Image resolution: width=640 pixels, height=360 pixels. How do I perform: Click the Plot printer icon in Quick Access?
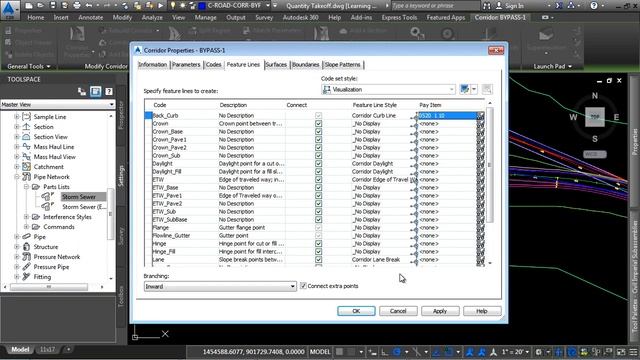pos(76,6)
